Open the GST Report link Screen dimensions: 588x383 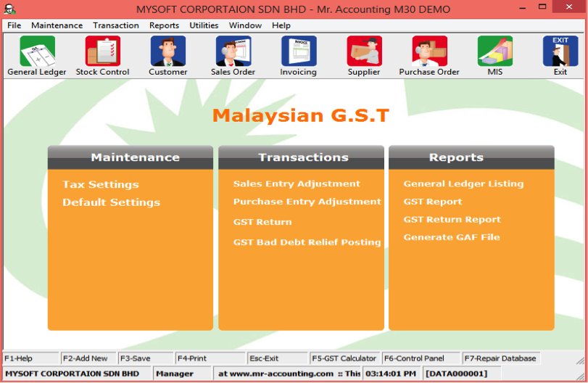click(433, 202)
